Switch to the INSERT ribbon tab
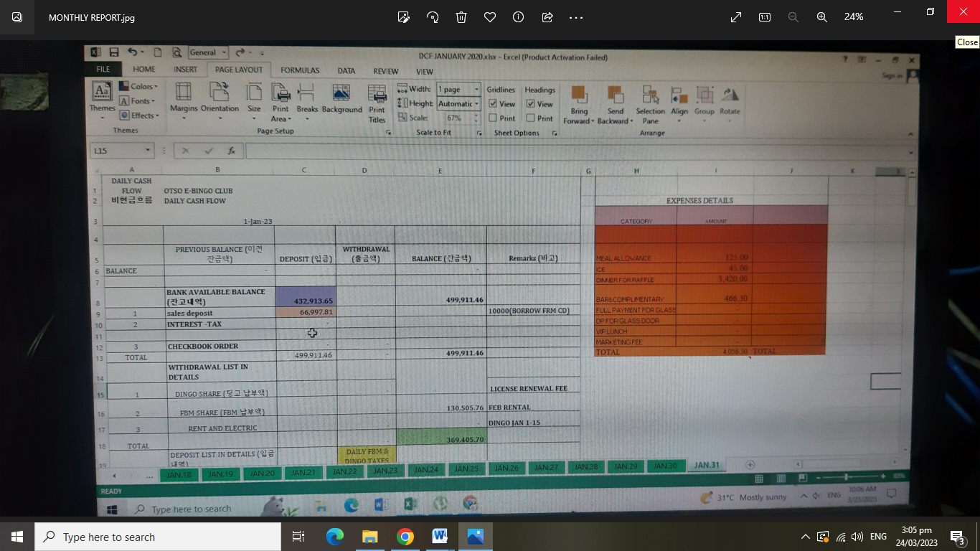This screenshot has width=980, height=551. coord(185,70)
